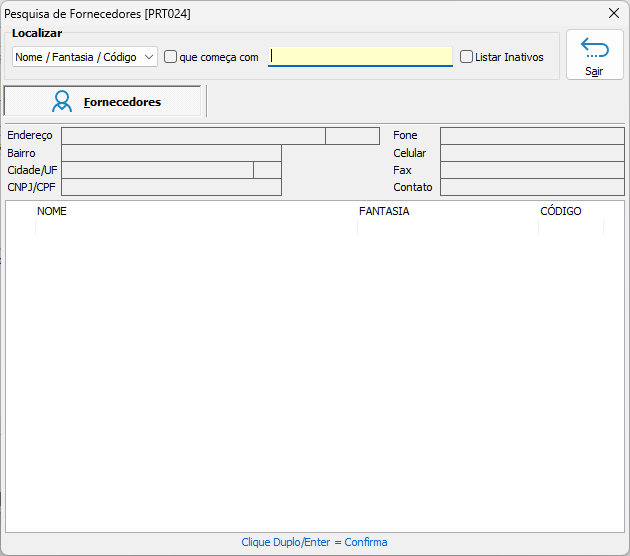Click the Fax field
The image size is (630, 556).
[531, 170]
